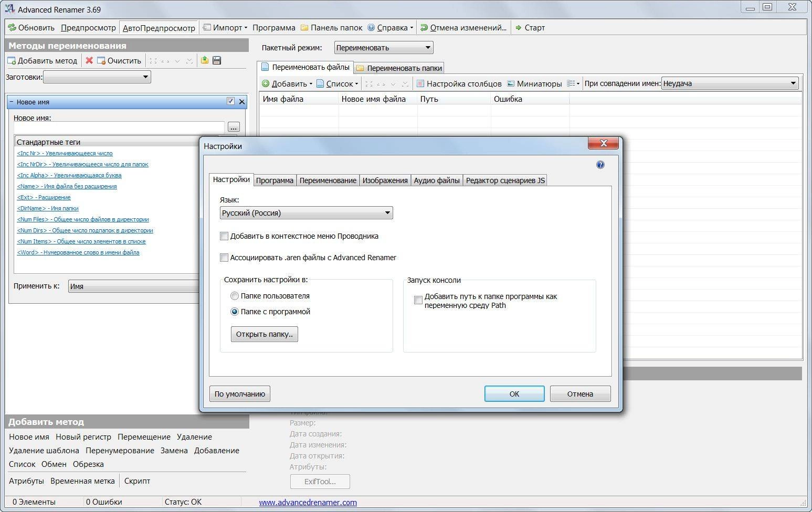
Task: Click Миниатюры thumbnails toggle
Action: (x=534, y=83)
